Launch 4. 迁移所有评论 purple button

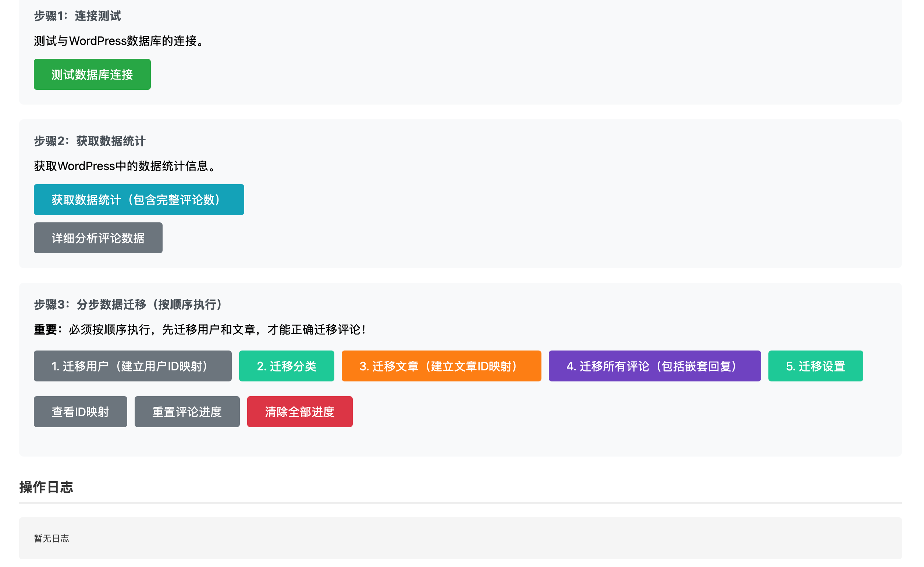[x=654, y=366]
